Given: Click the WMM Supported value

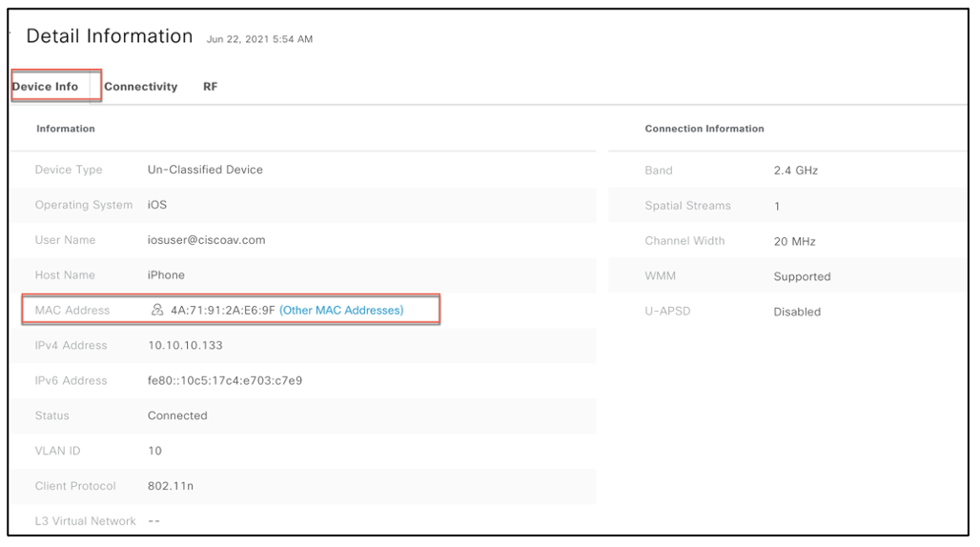Looking at the screenshot, I should (802, 277).
